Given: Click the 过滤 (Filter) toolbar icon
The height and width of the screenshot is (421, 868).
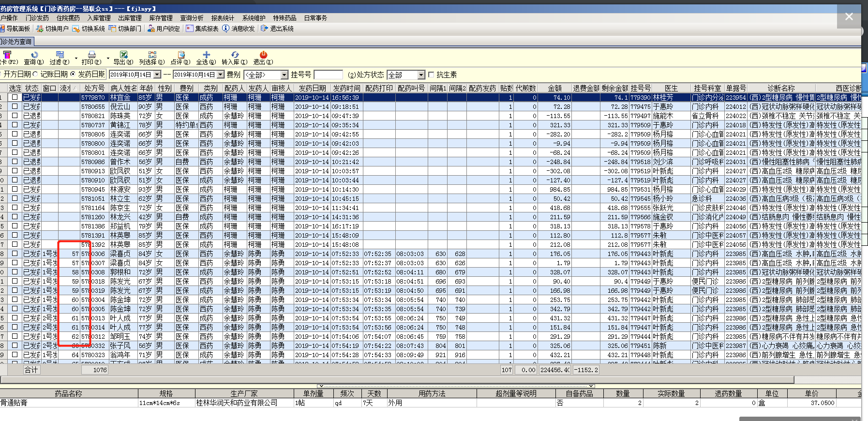Looking at the screenshot, I should [x=60, y=55].
